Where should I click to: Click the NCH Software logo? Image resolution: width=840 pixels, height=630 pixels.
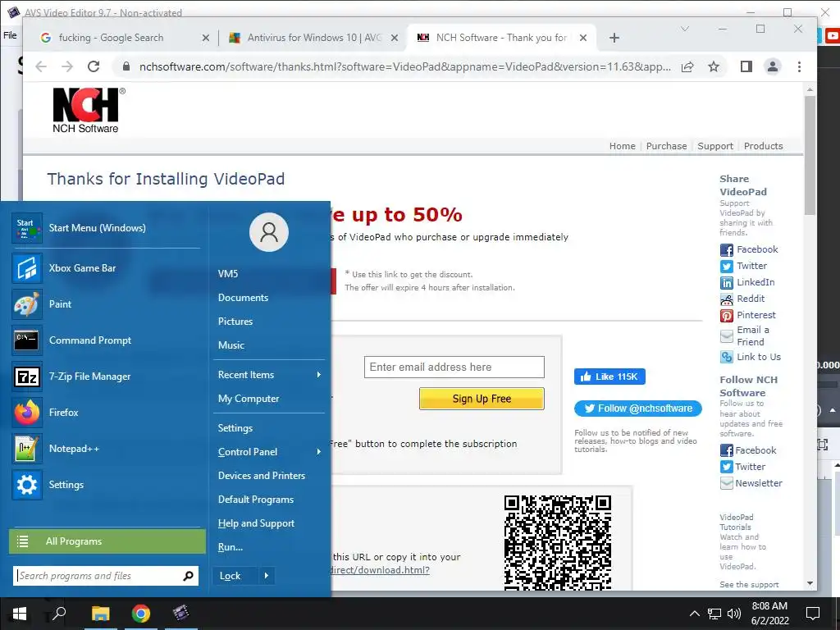89,111
